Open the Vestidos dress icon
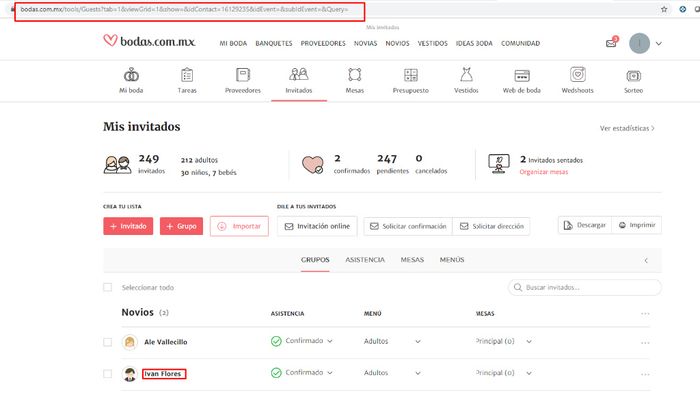 (466, 75)
